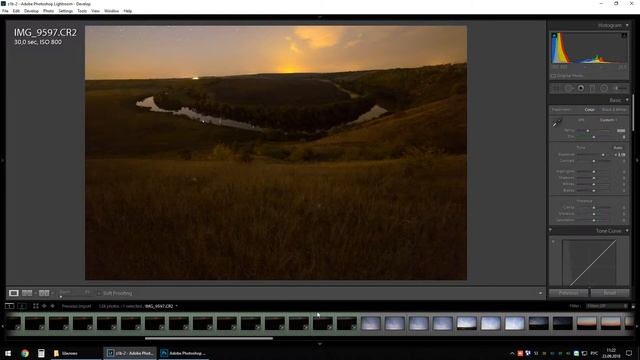Click the Temp slider handle
Screen dimensions: 640x360
(x=588, y=131)
